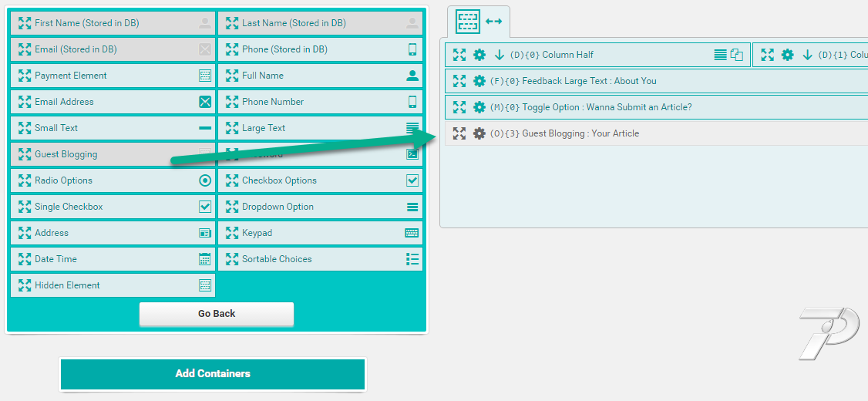The height and width of the screenshot is (401, 868).
Task: Expand first Column Half with down arrow
Action: tap(500, 55)
